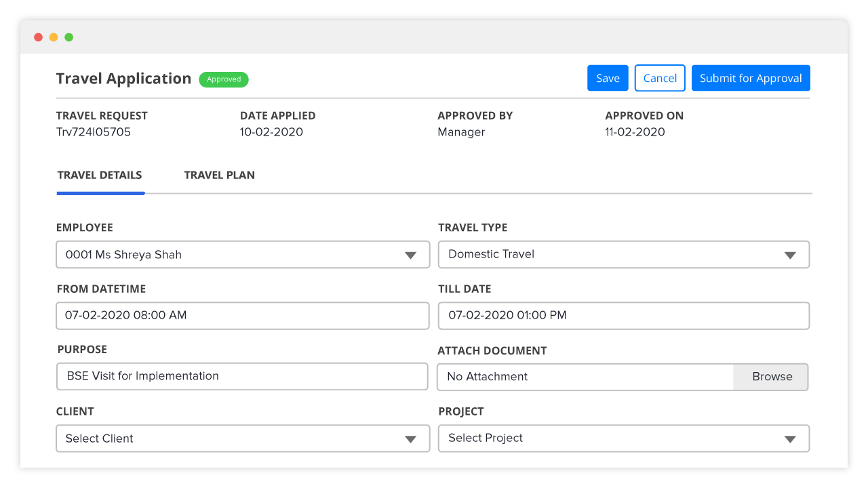
Task: Click the Domestic Travel selection box
Action: point(624,254)
